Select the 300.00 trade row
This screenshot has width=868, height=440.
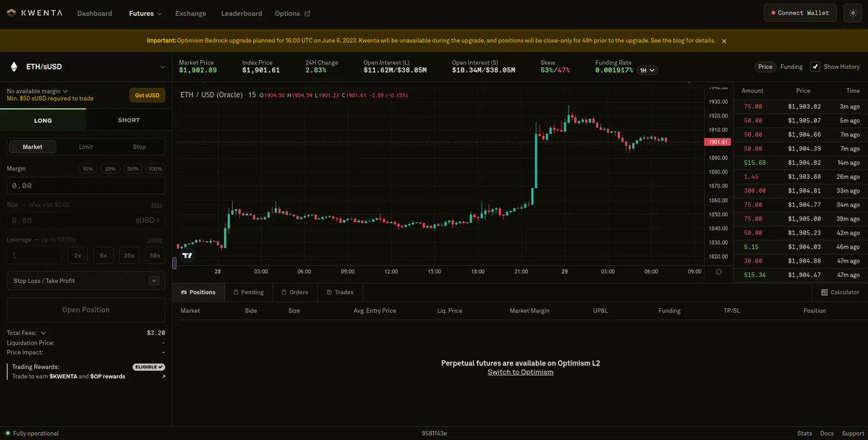(x=801, y=190)
